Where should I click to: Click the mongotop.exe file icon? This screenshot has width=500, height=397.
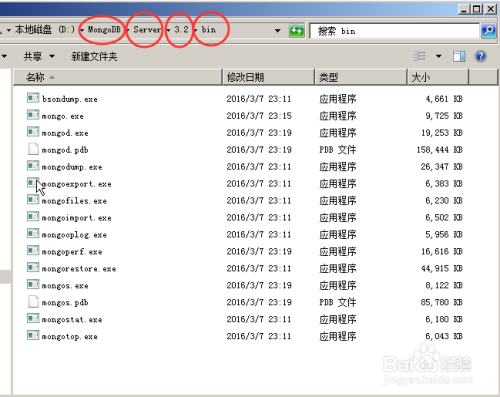tap(33, 336)
